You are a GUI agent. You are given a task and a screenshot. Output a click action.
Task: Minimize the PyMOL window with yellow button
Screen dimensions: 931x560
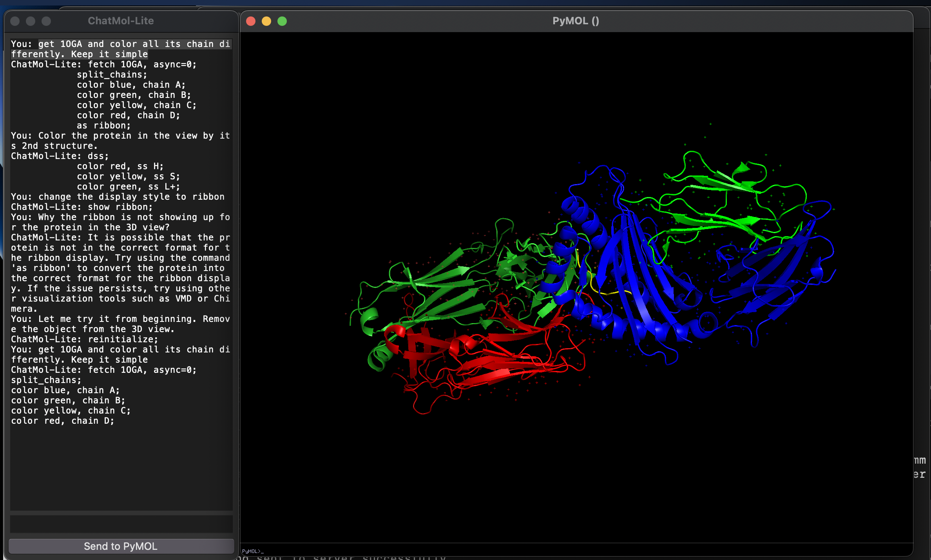pos(266,21)
